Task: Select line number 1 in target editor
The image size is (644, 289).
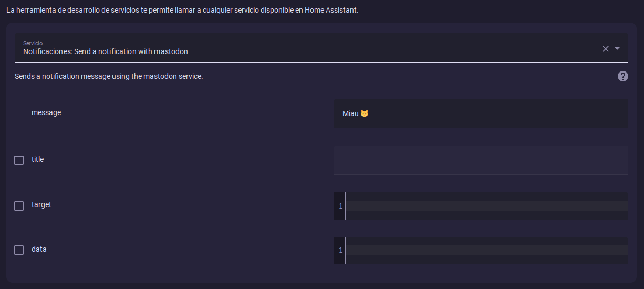Action: coord(340,206)
